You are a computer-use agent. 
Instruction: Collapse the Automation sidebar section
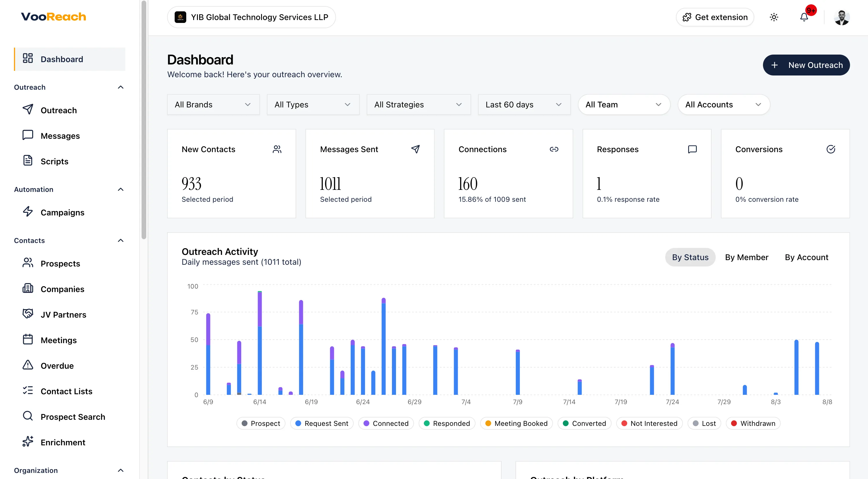(x=121, y=189)
